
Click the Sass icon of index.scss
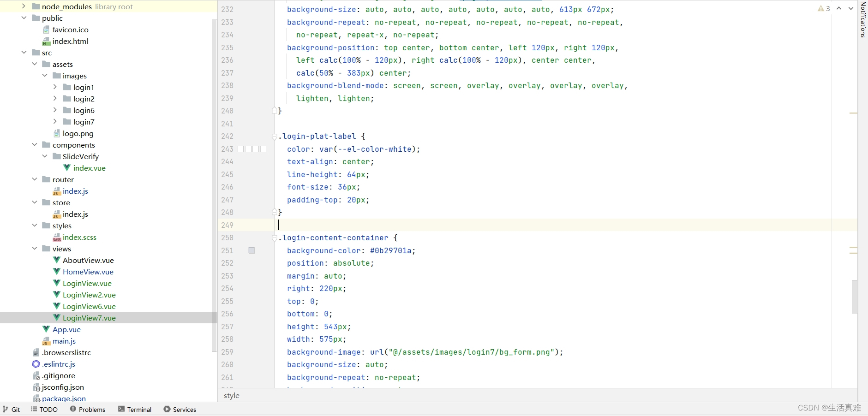click(x=57, y=237)
